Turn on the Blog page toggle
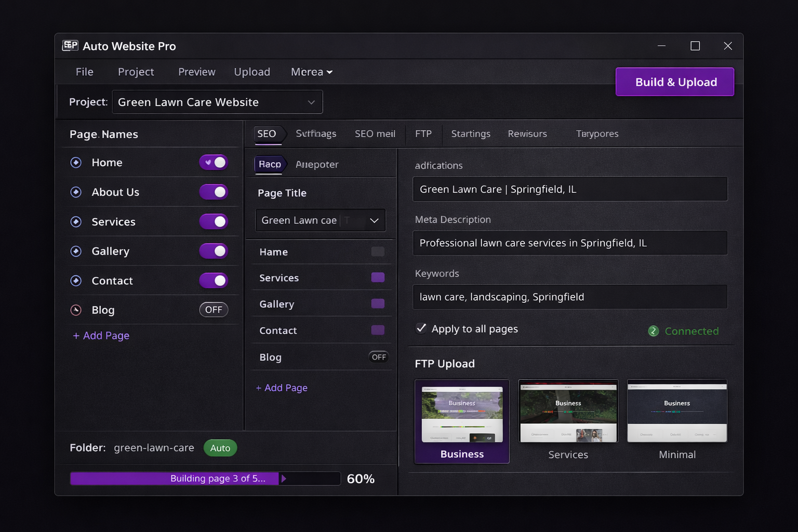This screenshot has width=798, height=532. tap(214, 310)
